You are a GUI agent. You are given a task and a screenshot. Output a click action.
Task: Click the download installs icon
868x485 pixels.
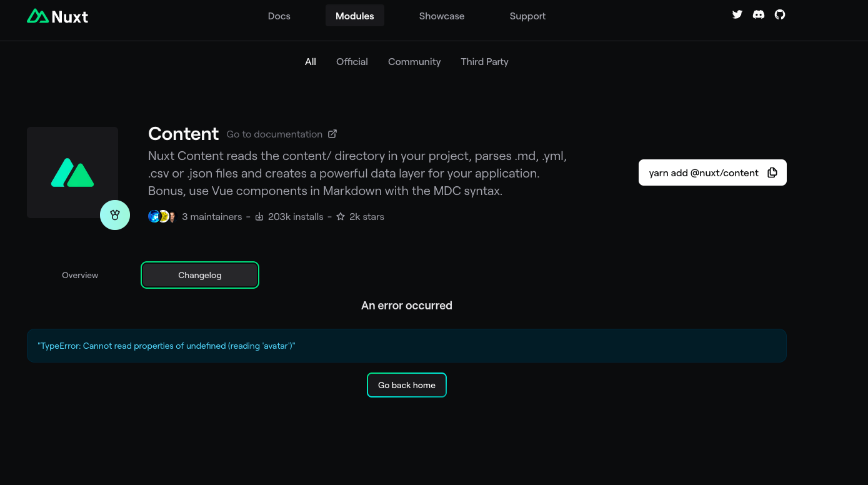tap(259, 217)
